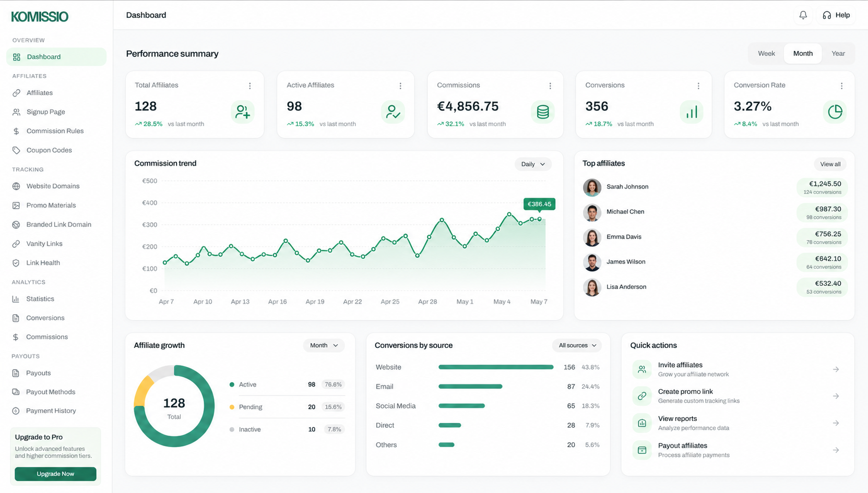Click the Payout affiliates card icon
The image size is (868, 493).
[x=642, y=450]
